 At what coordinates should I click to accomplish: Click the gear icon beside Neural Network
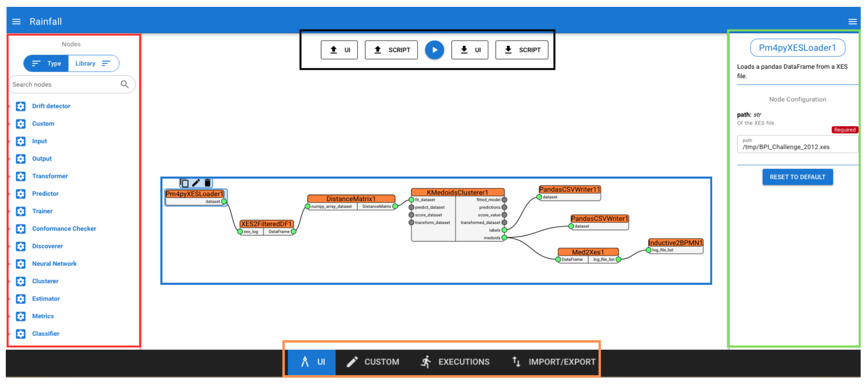21,264
